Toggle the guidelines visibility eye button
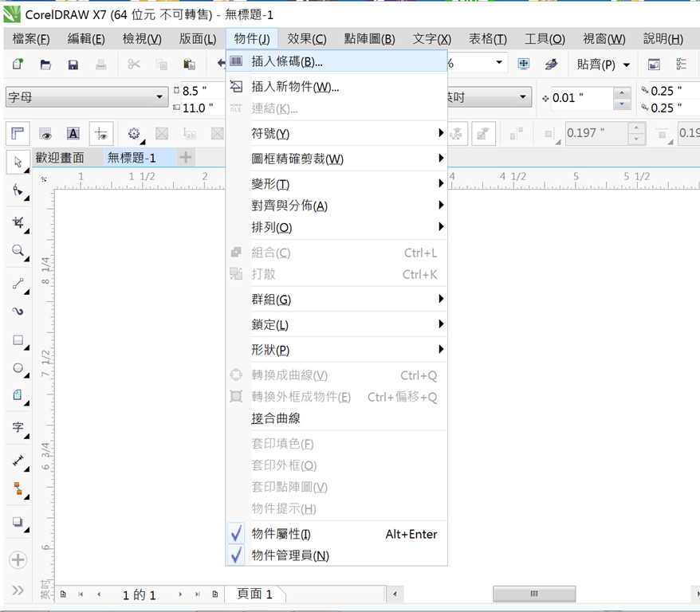700x612 pixels. pyautogui.click(x=101, y=133)
